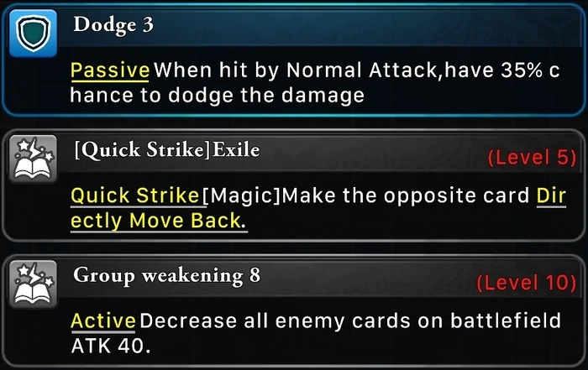The height and width of the screenshot is (370, 588).
Task: Select the [Quick Strike]Exile skill title
Action: (166, 150)
